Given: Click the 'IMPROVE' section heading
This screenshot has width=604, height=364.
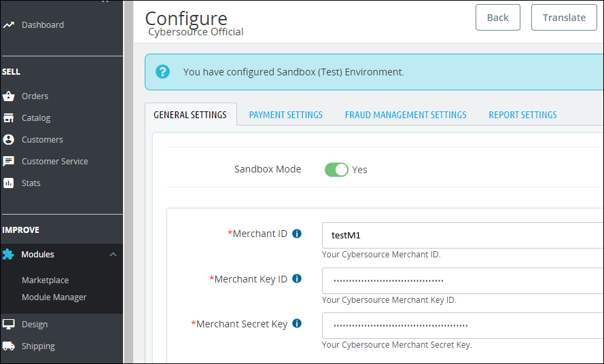Looking at the screenshot, I should [21, 230].
